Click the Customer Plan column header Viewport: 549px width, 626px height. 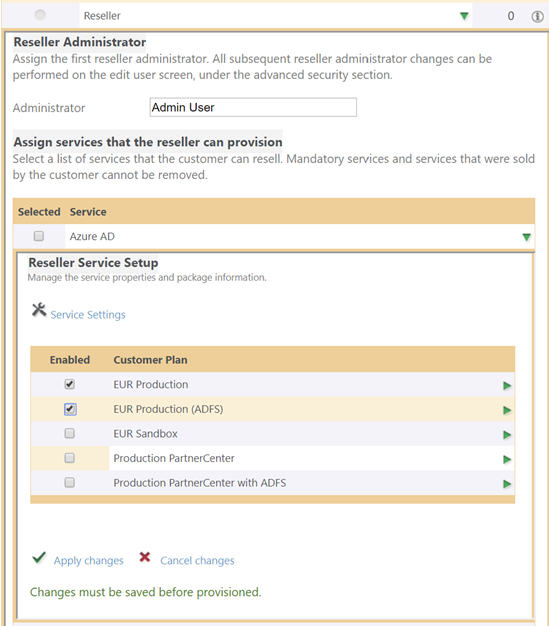click(x=151, y=360)
